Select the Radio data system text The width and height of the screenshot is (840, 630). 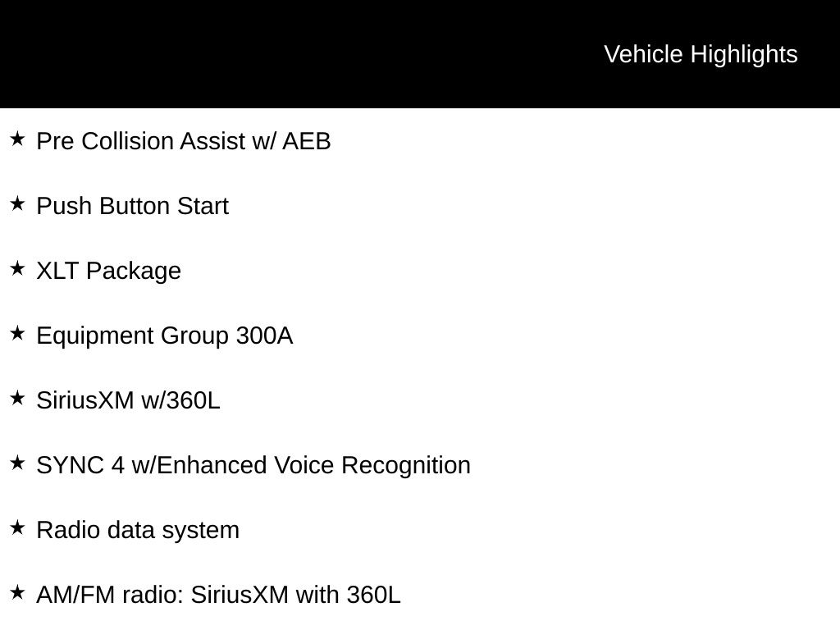point(138,530)
